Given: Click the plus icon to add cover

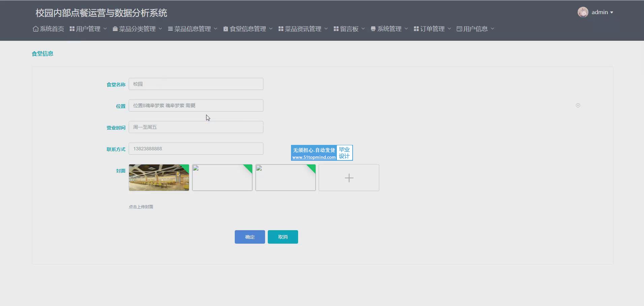Looking at the screenshot, I should (x=349, y=178).
